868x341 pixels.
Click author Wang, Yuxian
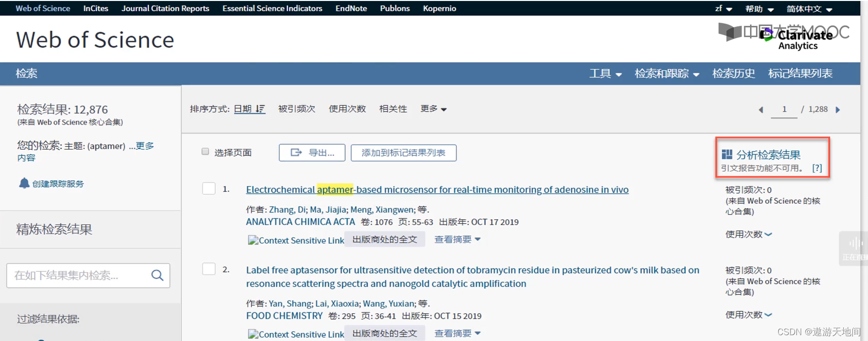388,303
